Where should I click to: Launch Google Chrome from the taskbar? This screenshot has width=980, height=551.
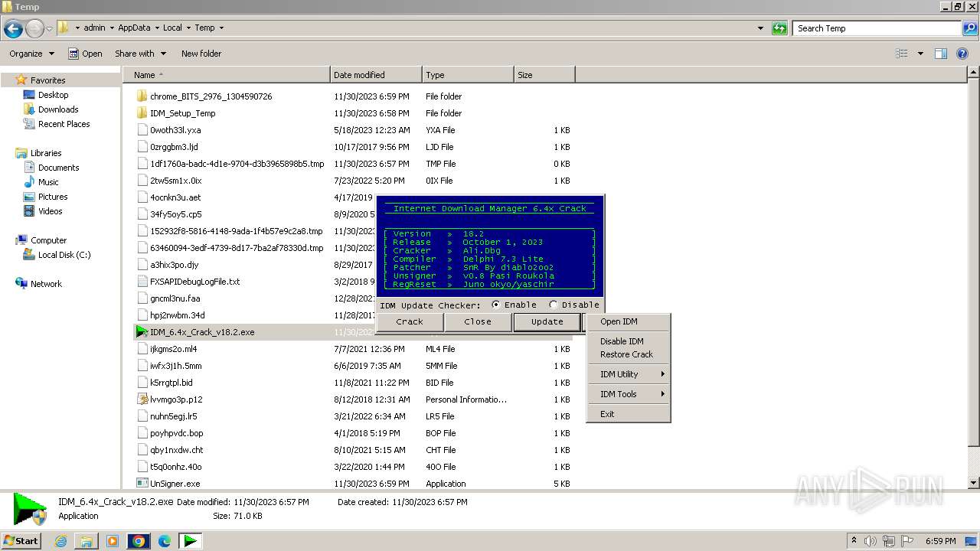tap(139, 541)
